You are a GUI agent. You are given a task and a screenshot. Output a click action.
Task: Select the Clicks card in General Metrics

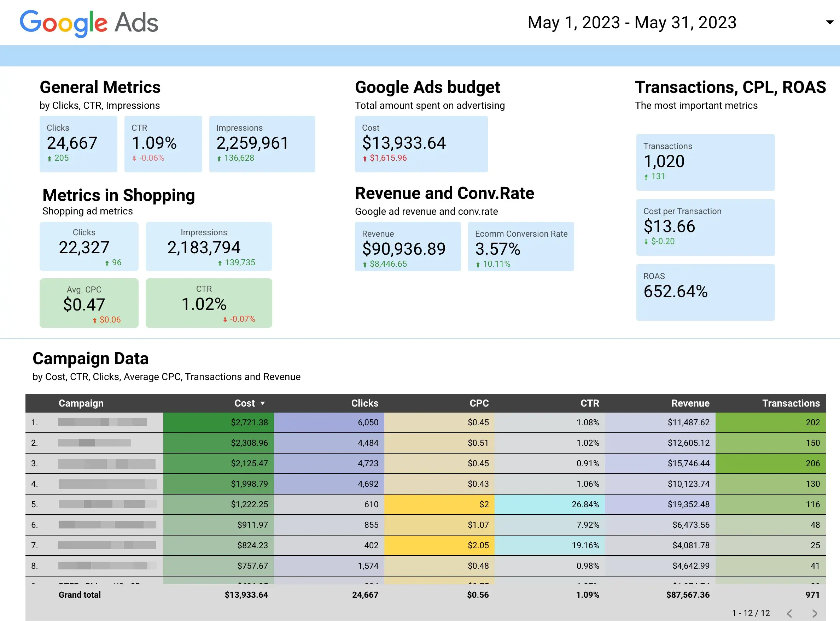click(x=78, y=144)
